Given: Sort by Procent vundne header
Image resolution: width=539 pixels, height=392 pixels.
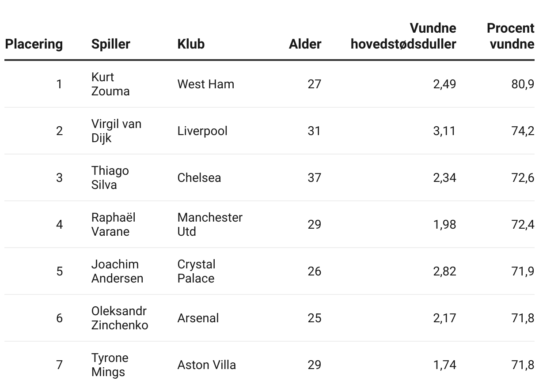Looking at the screenshot, I should click(510, 36).
